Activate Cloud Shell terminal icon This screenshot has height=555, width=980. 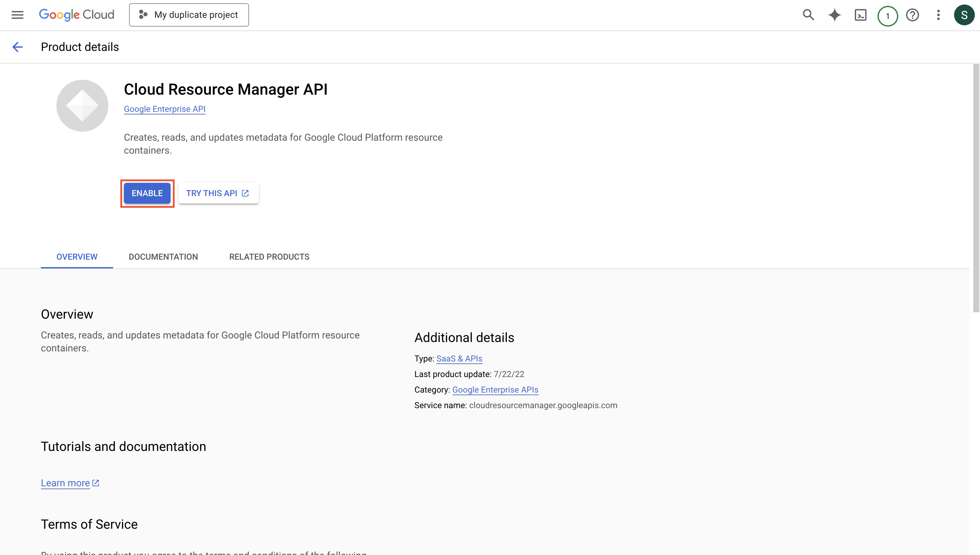861,15
